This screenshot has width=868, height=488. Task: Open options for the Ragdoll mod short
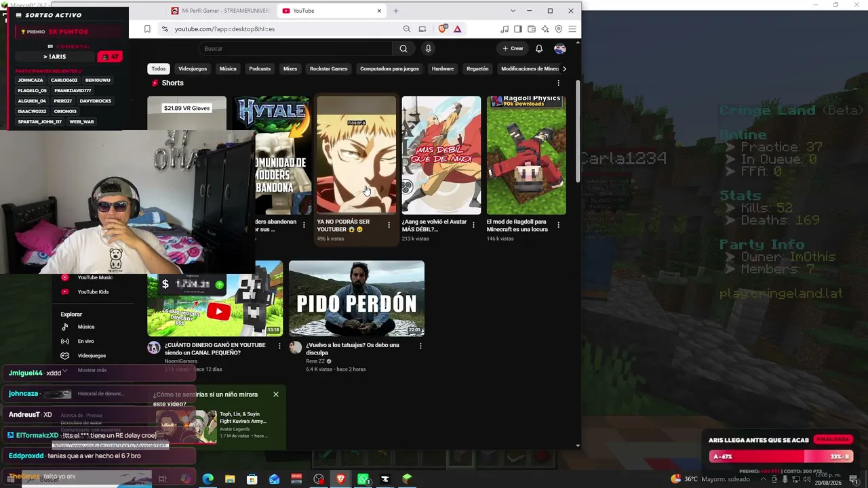[x=559, y=225]
